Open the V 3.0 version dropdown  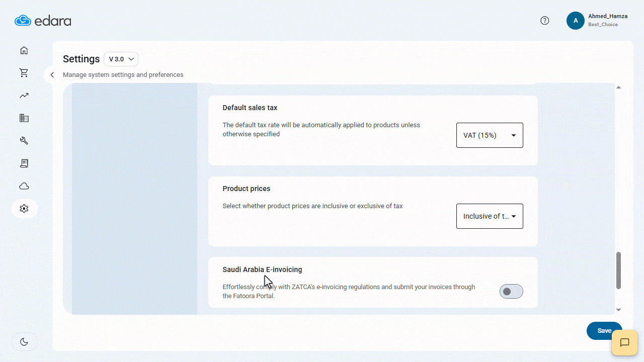(x=121, y=59)
